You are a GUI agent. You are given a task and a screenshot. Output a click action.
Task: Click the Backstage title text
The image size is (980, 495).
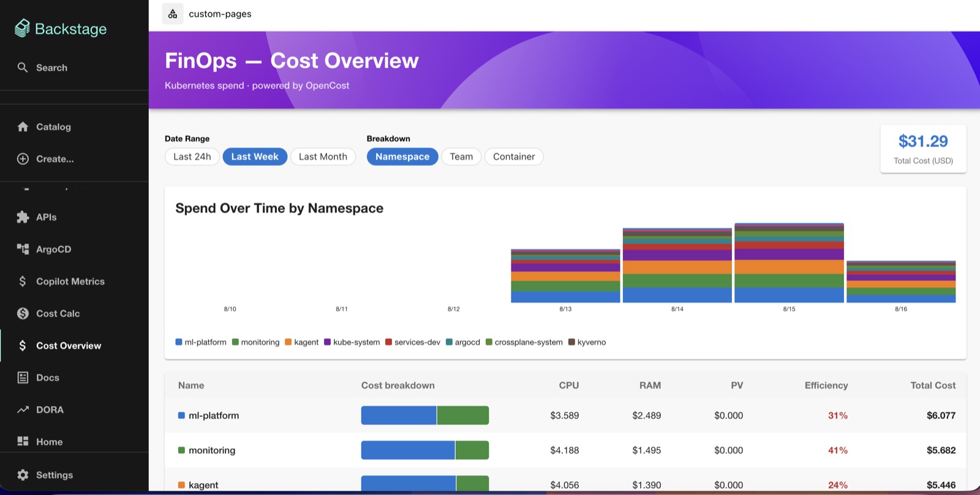click(70, 29)
